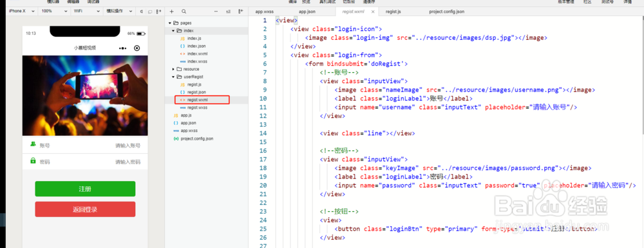This screenshot has height=248, width=644.
Task: Open regist.js under userRegist folder
Action: tap(194, 84)
